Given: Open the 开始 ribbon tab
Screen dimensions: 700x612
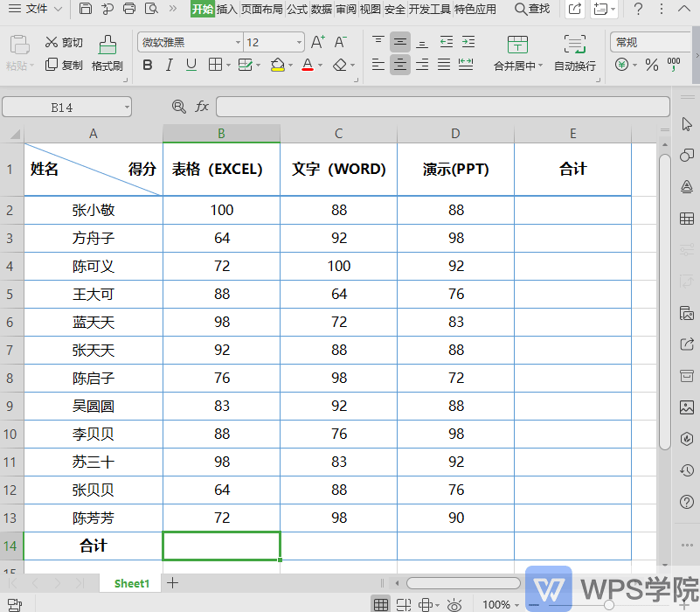Looking at the screenshot, I should tap(203, 9).
